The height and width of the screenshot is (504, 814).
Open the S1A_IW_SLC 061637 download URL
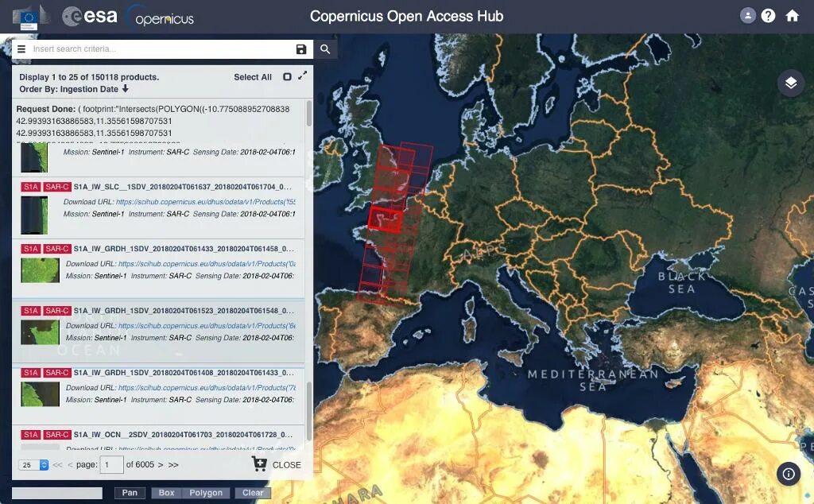pyautogui.click(x=206, y=201)
